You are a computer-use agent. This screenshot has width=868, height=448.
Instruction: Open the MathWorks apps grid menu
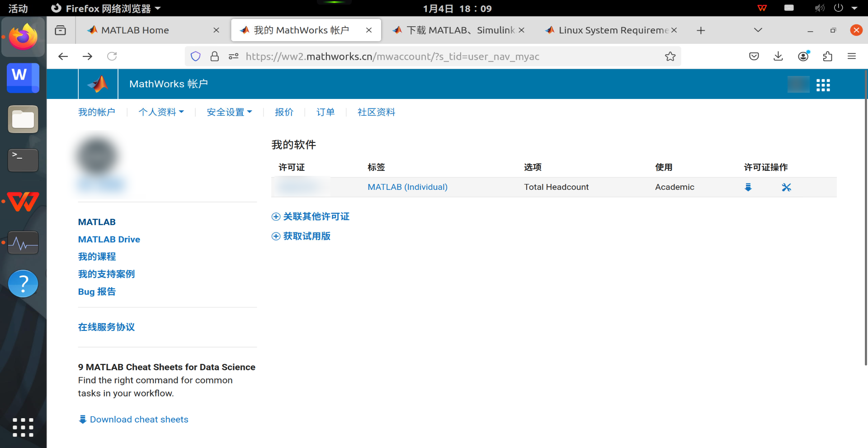click(x=823, y=85)
